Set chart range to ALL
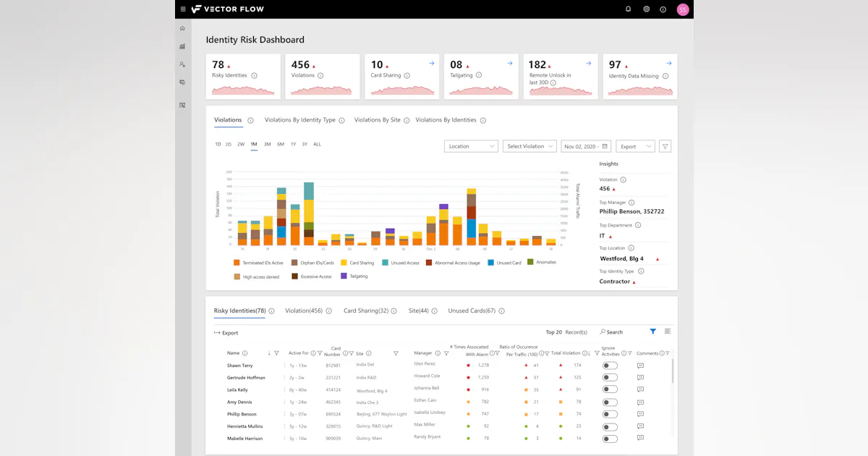The width and height of the screenshot is (868, 456). coord(317,144)
